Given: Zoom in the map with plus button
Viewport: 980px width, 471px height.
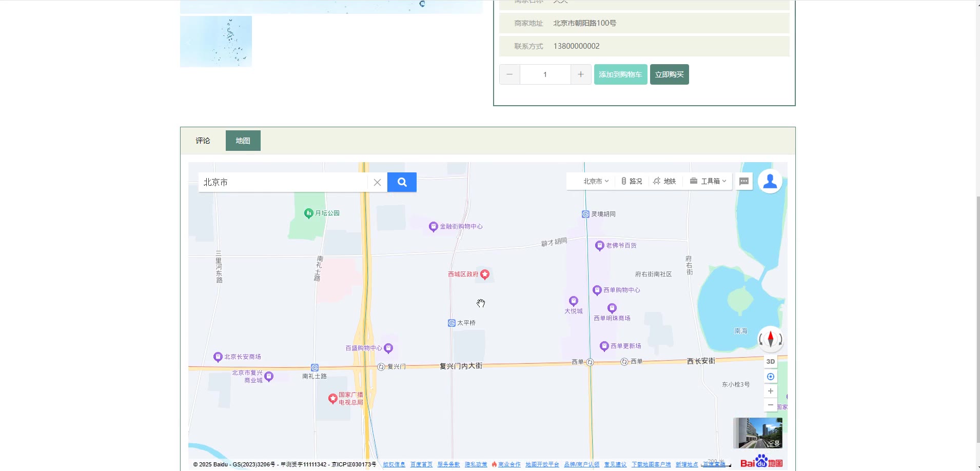Looking at the screenshot, I should point(770,391).
